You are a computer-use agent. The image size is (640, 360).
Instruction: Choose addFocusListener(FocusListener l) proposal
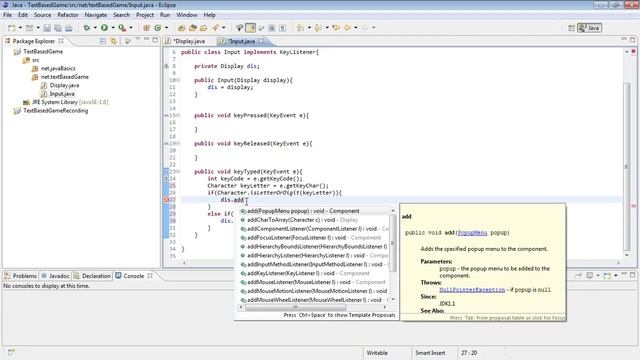[314, 238]
